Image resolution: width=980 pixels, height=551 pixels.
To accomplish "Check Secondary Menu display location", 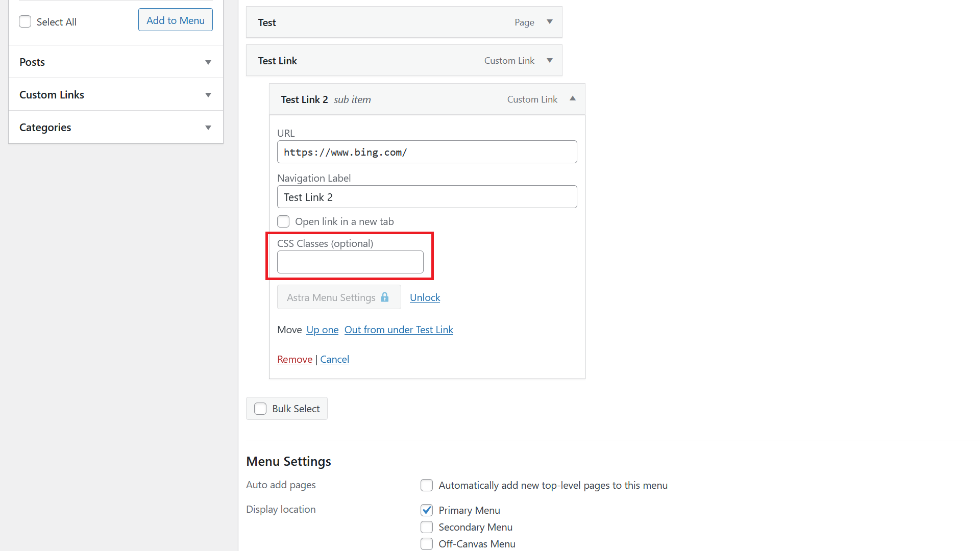I will [x=427, y=527].
